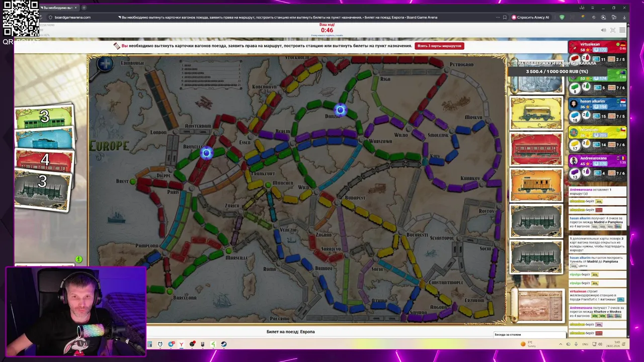Click the green info icon below hand

click(78, 259)
